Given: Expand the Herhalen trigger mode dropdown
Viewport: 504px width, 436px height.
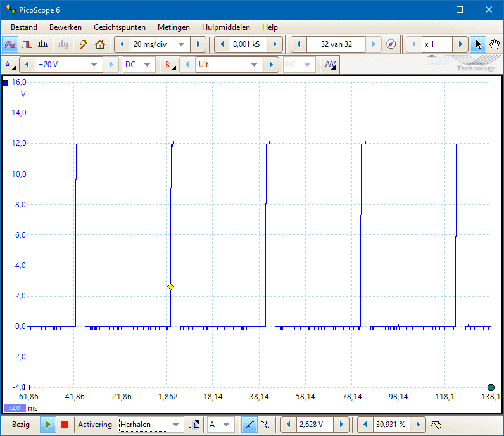Looking at the screenshot, I should click(176, 425).
